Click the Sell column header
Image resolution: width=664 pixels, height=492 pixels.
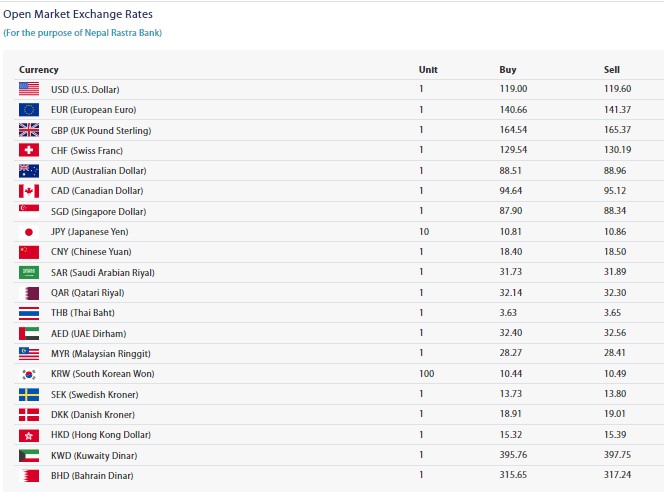tap(612, 70)
